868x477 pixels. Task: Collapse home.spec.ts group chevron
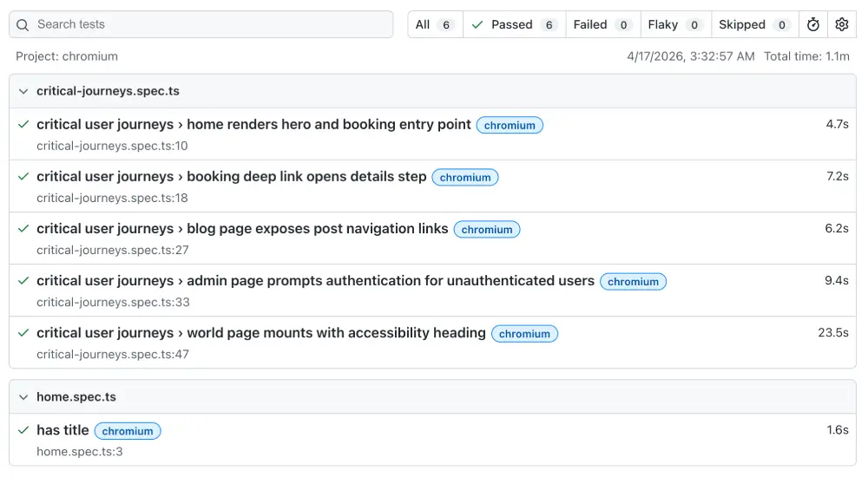click(23, 397)
